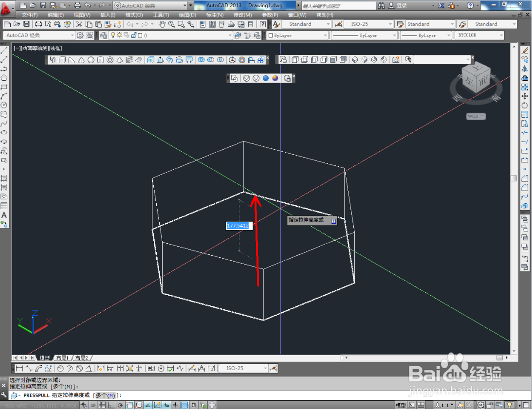The image size is (532, 409).
Task: Select the Cone solid tool
Action: pos(81,60)
